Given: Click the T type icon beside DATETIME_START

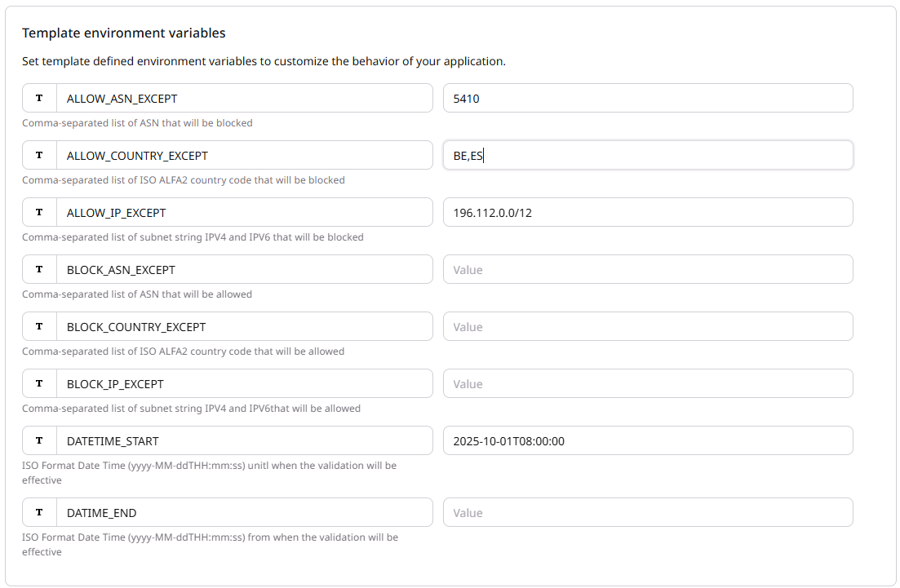Looking at the screenshot, I should pos(39,440).
